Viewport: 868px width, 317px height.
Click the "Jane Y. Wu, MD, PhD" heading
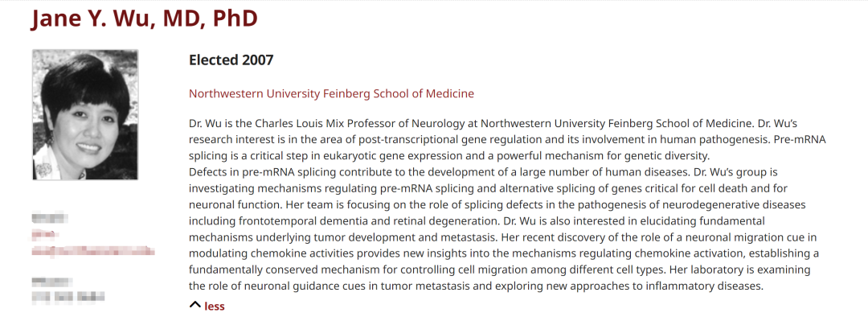pos(145,19)
